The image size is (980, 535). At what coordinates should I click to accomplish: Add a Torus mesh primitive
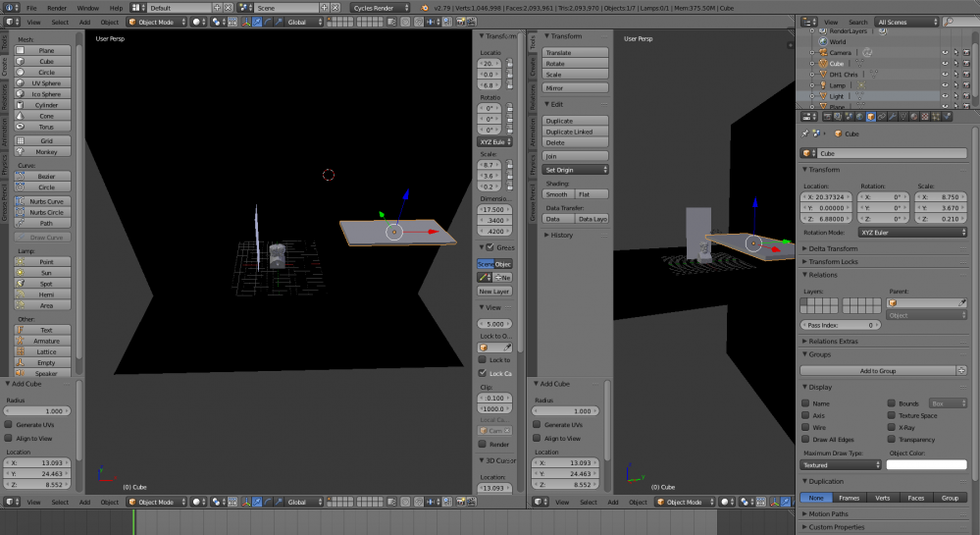coord(47,128)
